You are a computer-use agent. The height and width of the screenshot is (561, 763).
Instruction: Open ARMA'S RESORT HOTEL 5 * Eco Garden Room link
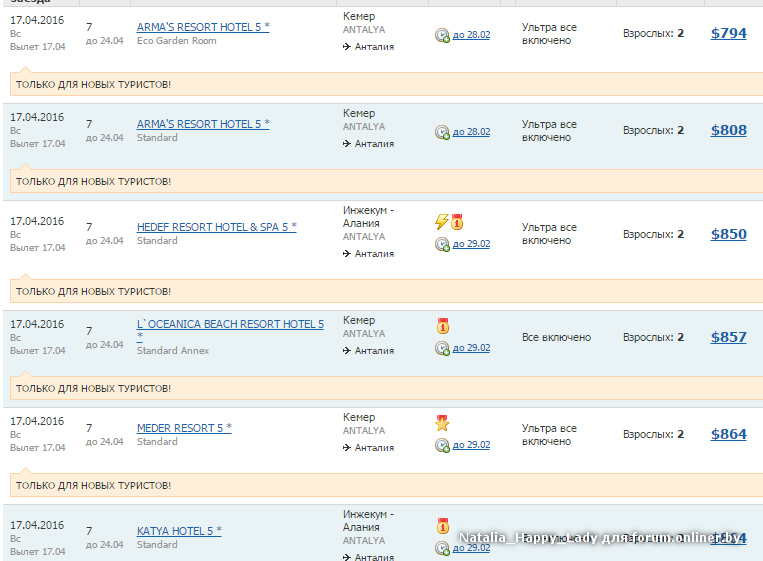(x=203, y=27)
